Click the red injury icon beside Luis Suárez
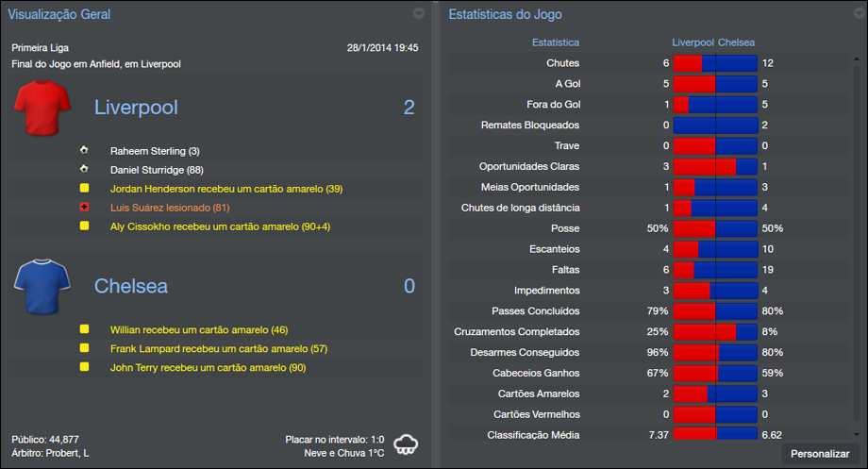Screen dimensions: 868x469 click(85, 207)
